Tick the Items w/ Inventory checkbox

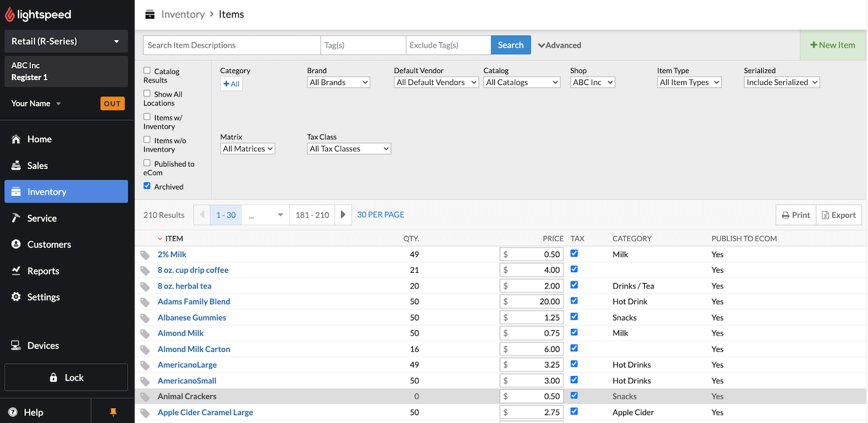pyautogui.click(x=147, y=116)
